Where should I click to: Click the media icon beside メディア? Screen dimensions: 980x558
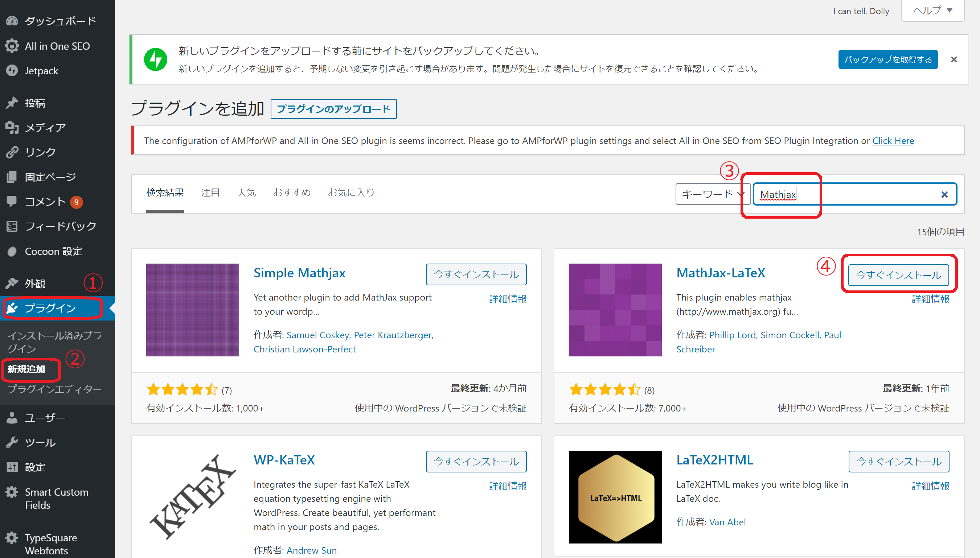tap(12, 128)
